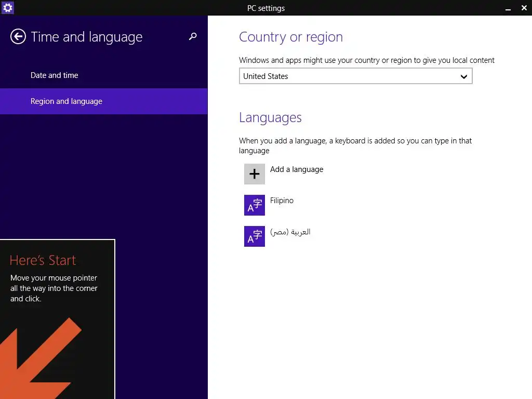
Task: Click the PC settings title text
Action: (266, 8)
